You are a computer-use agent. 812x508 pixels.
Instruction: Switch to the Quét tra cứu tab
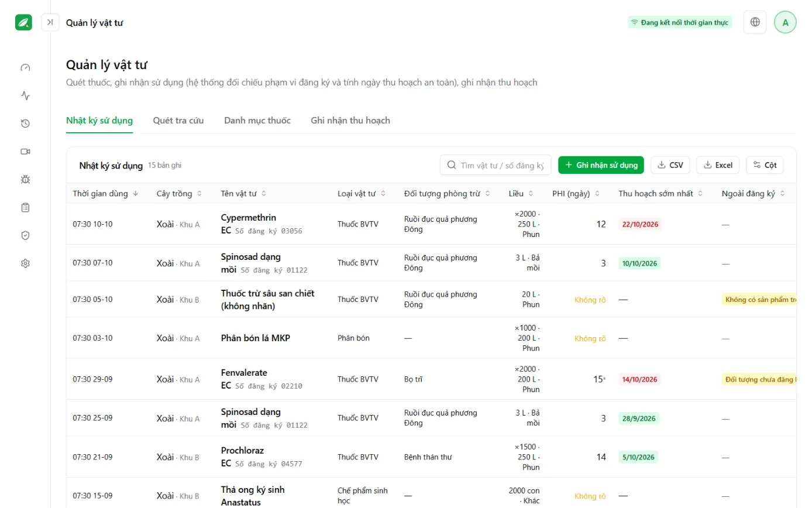click(178, 121)
